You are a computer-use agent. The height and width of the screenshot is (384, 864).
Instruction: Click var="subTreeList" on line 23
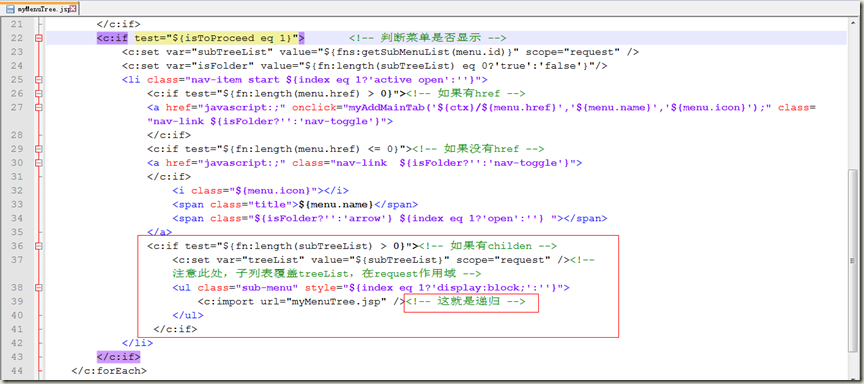(217, 52)
